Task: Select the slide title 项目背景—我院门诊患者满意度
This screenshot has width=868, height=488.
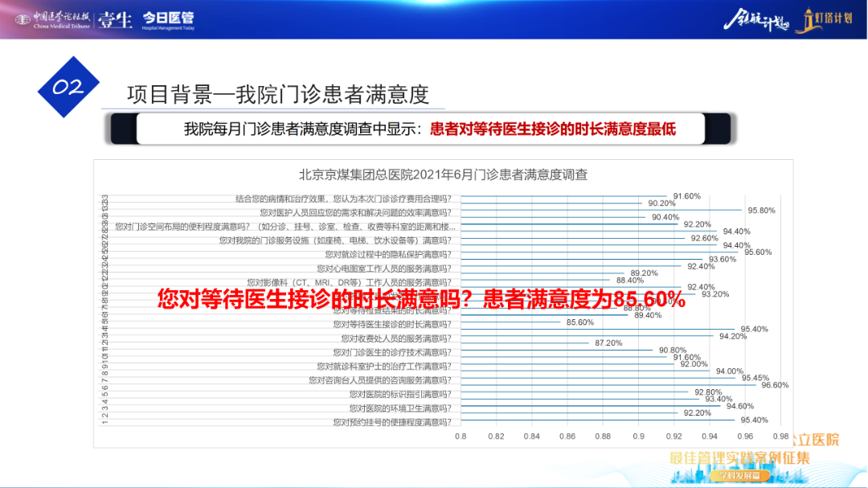Action: tap(278, 94)
